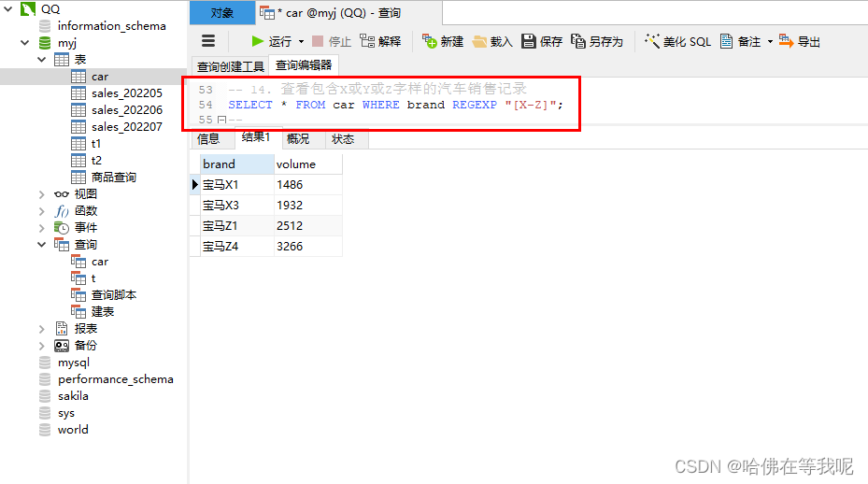868x484 pixels.
Task: Load a file with 载入
Action: click(x=492, y=41)
